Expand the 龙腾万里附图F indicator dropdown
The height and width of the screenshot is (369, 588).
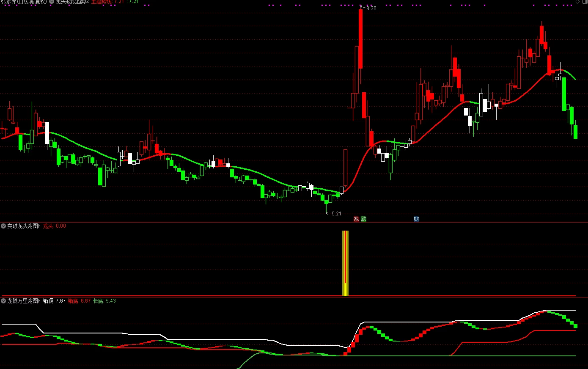3,301
